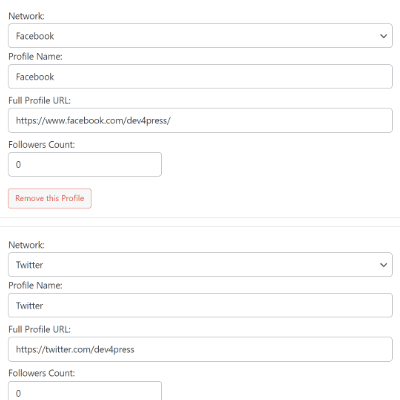Click the facebook.com/dev4press URL field
Screen dimensions: 400x400
200,120
